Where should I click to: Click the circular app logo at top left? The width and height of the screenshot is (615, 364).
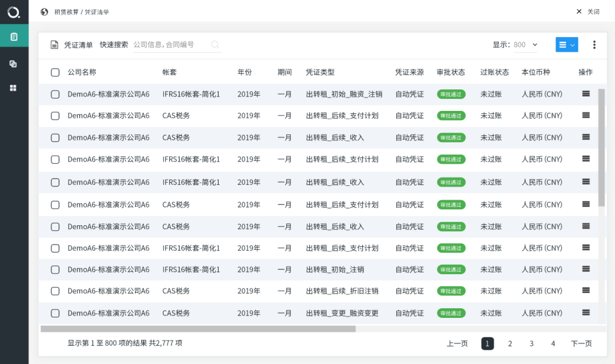13,12
